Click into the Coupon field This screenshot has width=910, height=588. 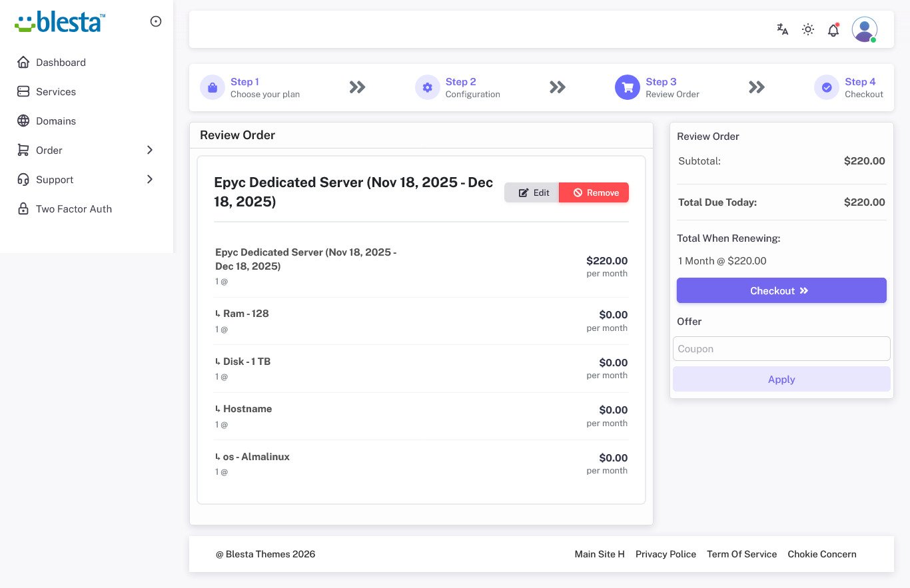pos(781,349)
